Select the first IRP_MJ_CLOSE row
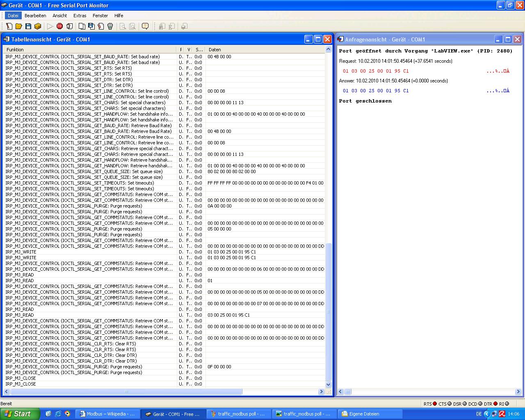Screen dimensions: 525x420 164,378
